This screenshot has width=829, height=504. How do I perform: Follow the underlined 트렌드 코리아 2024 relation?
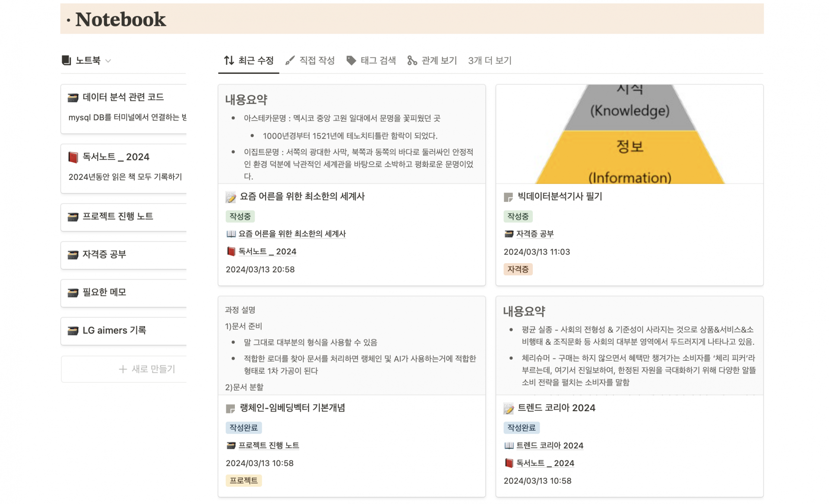point(550,445)
